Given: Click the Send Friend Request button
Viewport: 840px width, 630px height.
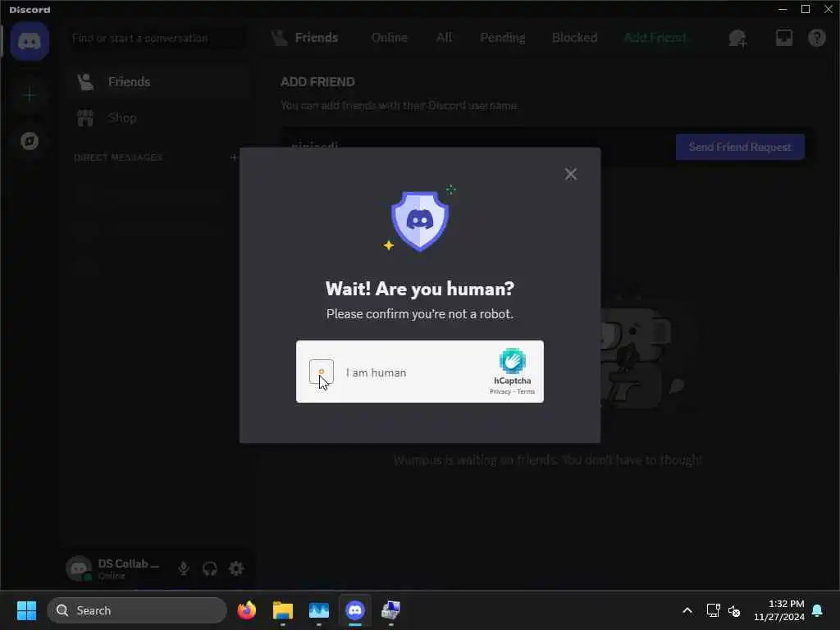Looking at the screenshot, I should [740, 147].
